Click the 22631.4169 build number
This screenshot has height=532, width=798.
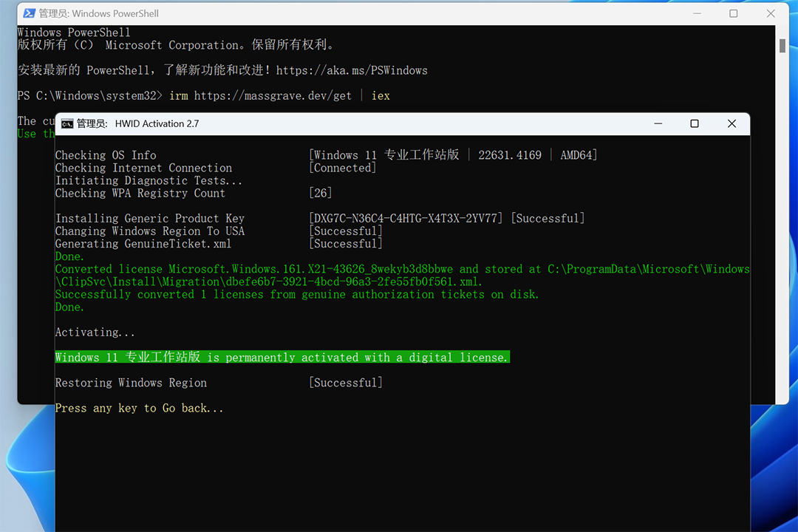510,155
